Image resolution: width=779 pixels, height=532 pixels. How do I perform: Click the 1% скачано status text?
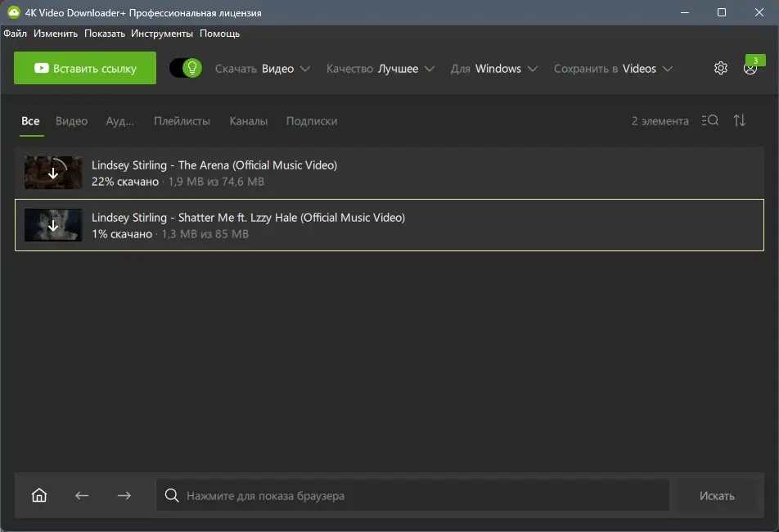pyautogui.click(x=122, y=233)
